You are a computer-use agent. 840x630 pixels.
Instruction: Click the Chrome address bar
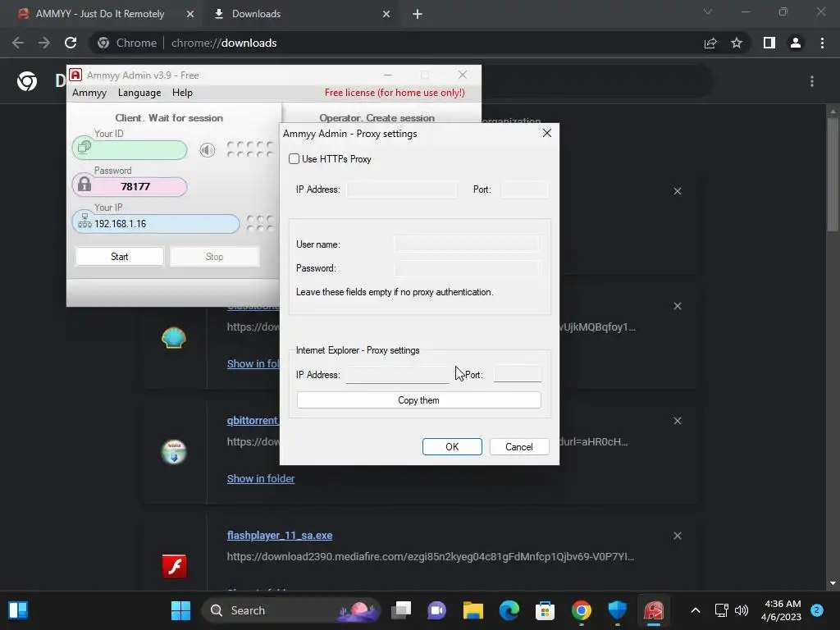pos(396,43)
